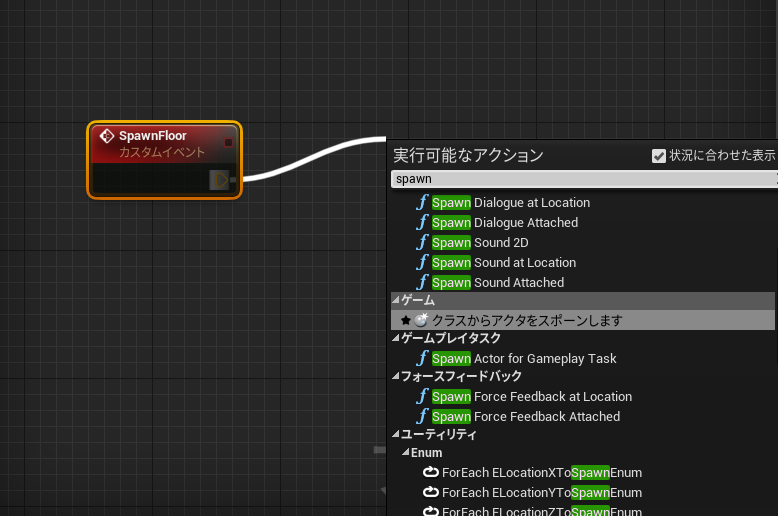Click loop icon beside ForEach ELocationXToSpawnEnum
The width and height of the screenshot is (778, 516).
431,472
